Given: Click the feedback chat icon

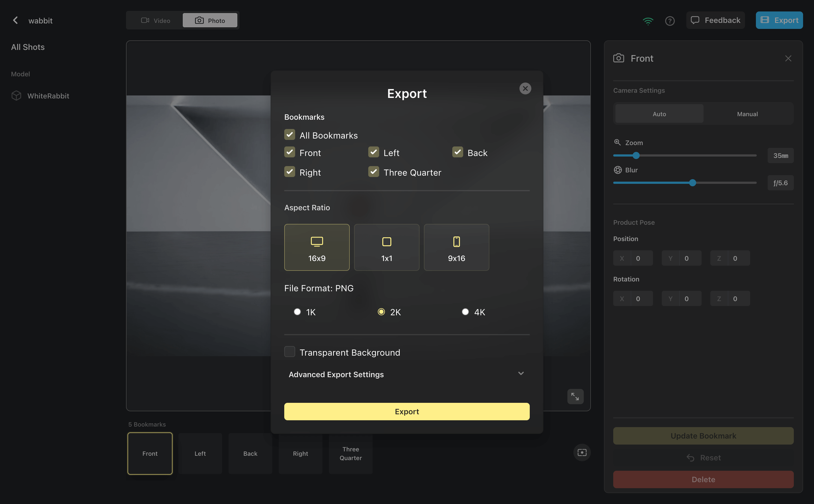Looking at the screenshot, I should [695, 20].
